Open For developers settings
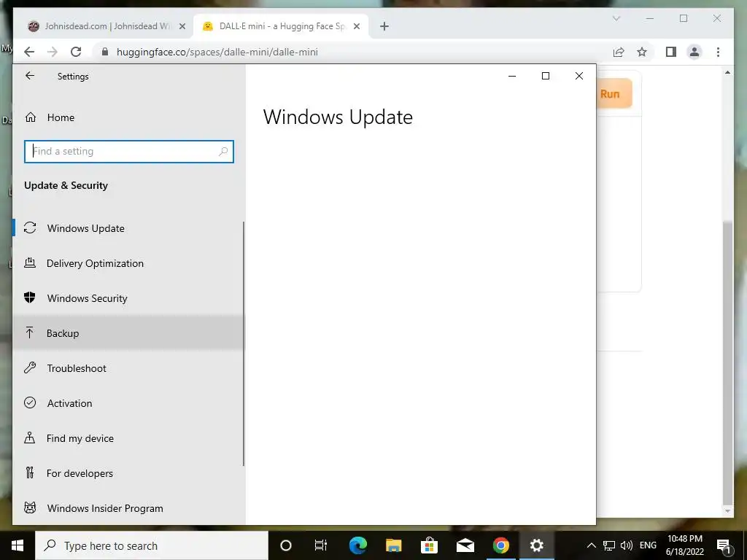Image resolution: width=747 pixels, height=560 pixels. tap(128, 473)
